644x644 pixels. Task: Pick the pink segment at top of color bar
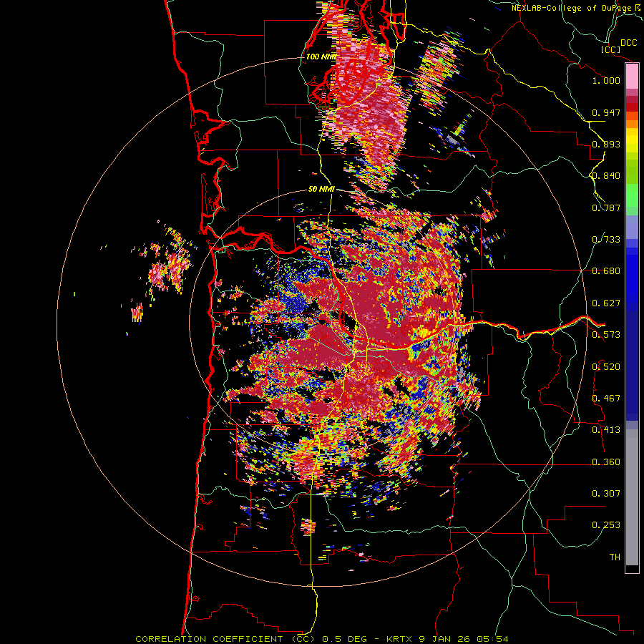632,76
